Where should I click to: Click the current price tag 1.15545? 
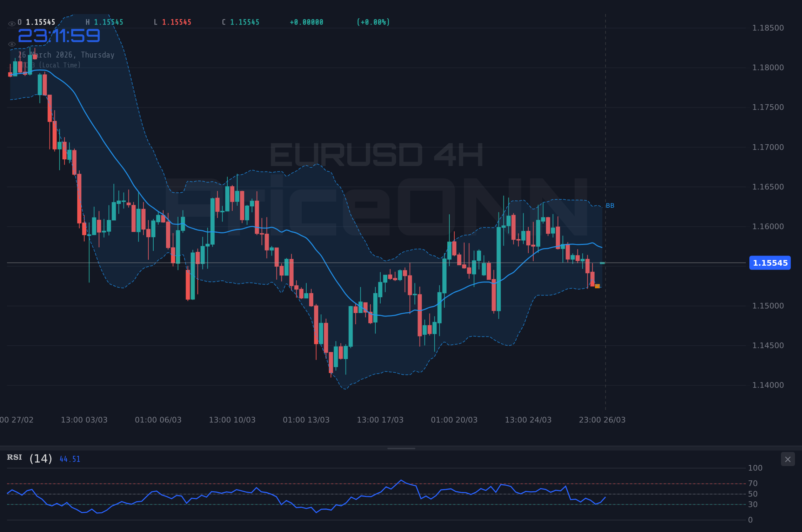click(770, 263)
